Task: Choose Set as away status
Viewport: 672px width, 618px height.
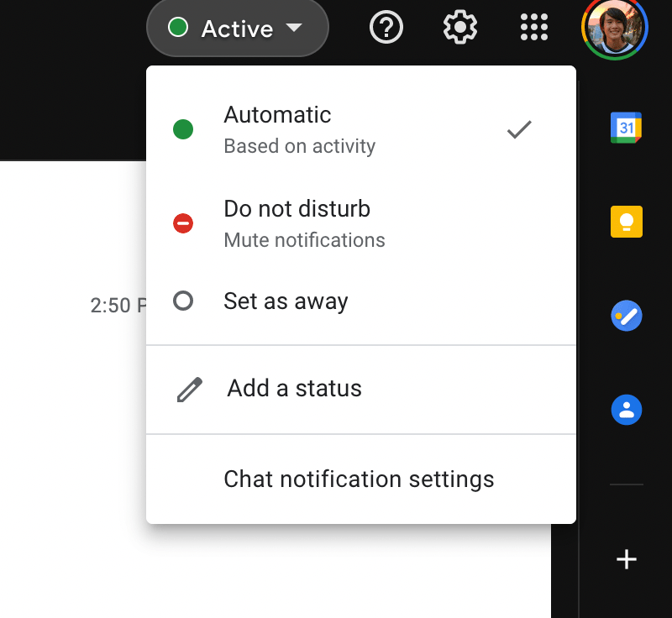Action: tap(286, 301)
